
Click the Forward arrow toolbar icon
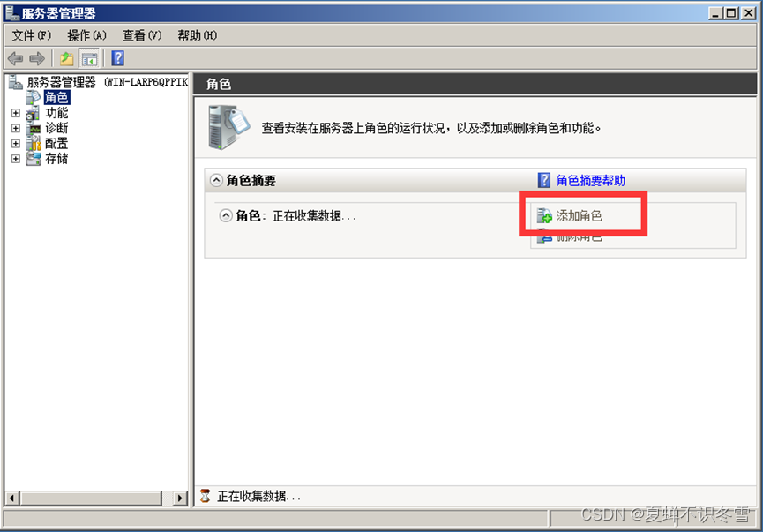(36, 59)
